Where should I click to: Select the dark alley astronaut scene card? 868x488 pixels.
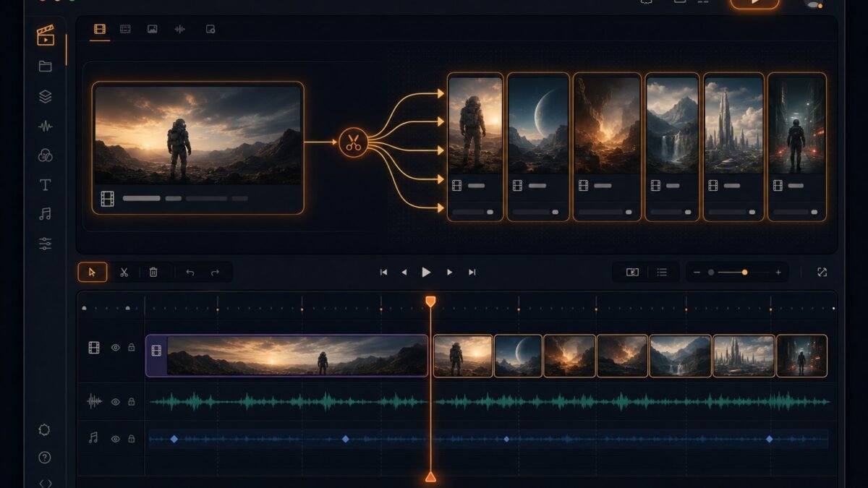point(797,147)
